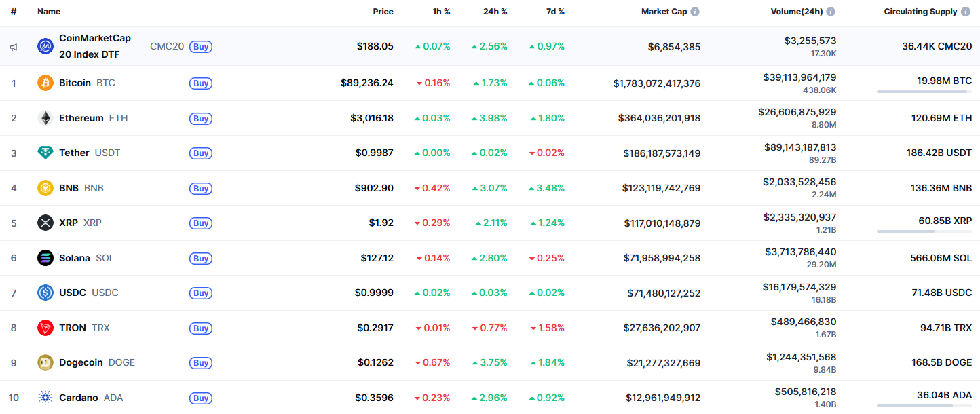Click the Dogecoin logo icon
The image size is (980, 414).
(44, 362)
